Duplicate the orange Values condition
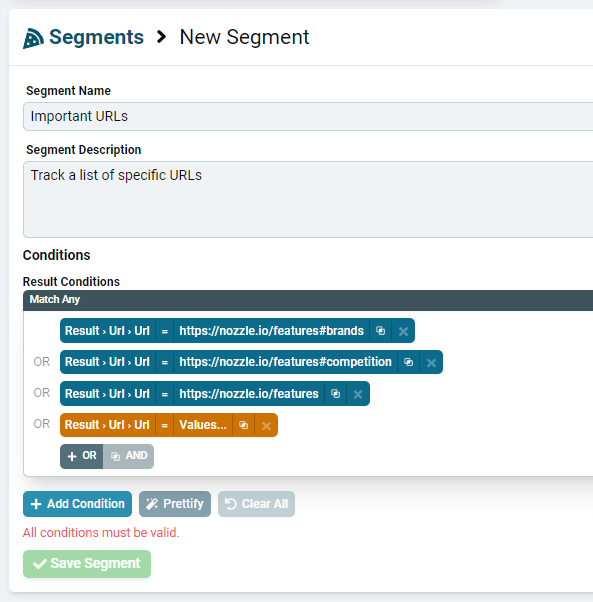 click(244, 425)
